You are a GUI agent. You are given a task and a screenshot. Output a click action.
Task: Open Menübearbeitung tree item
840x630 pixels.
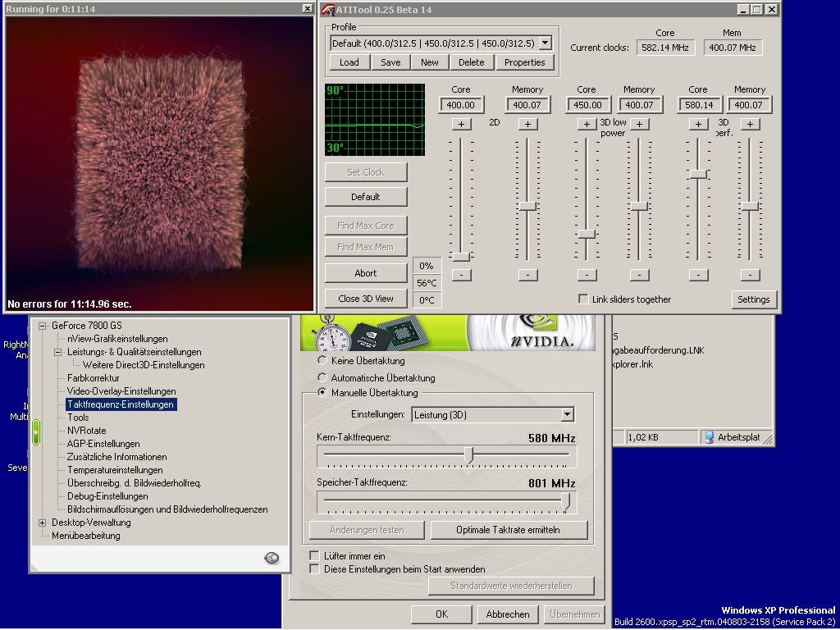point(85,536)
